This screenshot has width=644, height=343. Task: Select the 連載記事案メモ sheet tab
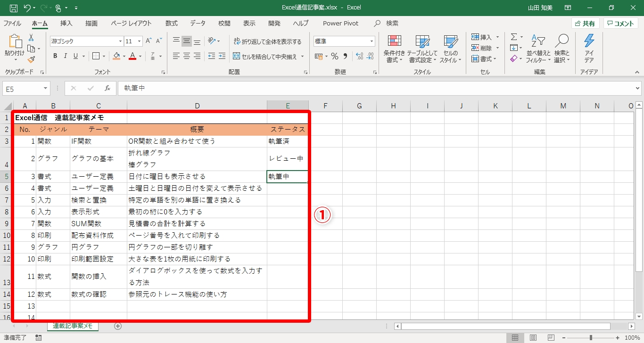pos(73,326)
